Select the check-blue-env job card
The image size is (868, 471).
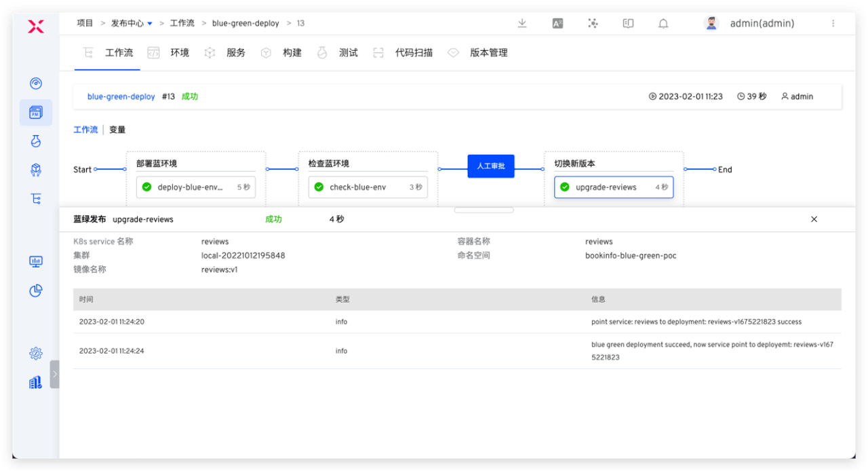click(x=368, y=187)
